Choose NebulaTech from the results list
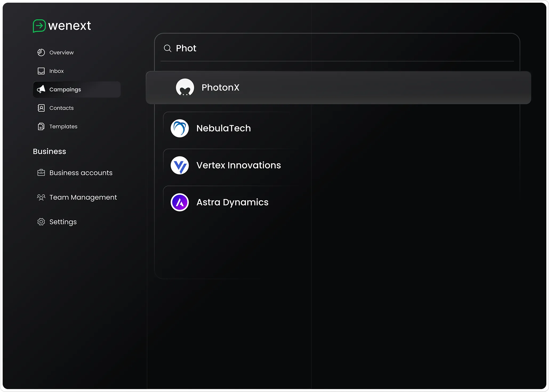 223,128
